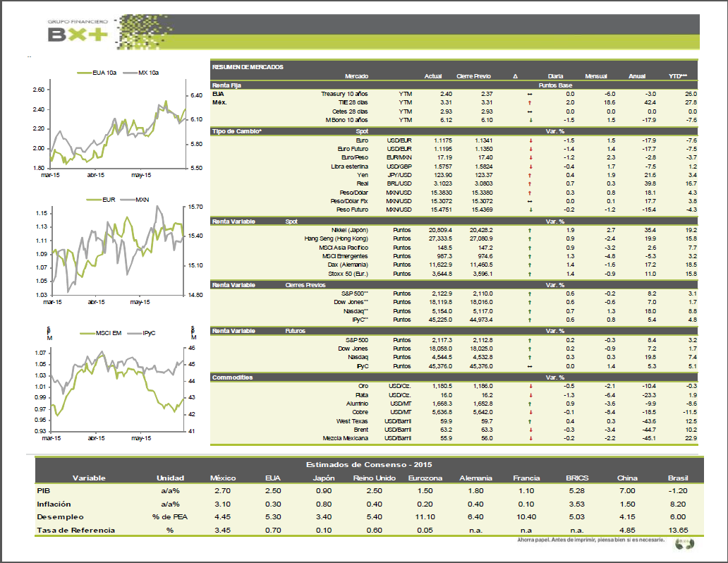
Task: Click the red down arrow in the Oro row
Action: pos(530,387)
